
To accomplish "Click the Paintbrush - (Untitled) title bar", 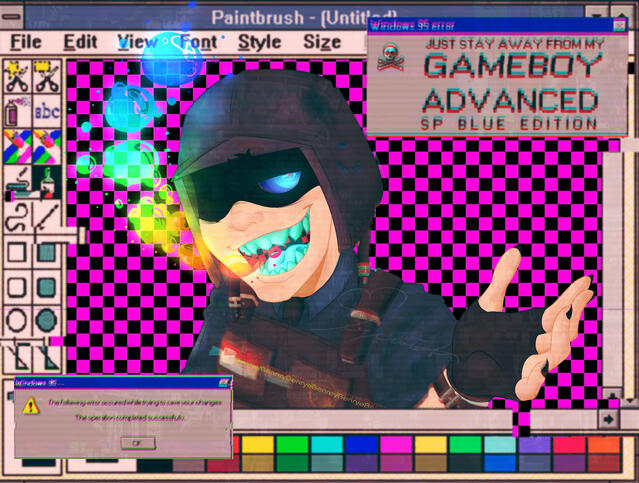I will (304, 18).
